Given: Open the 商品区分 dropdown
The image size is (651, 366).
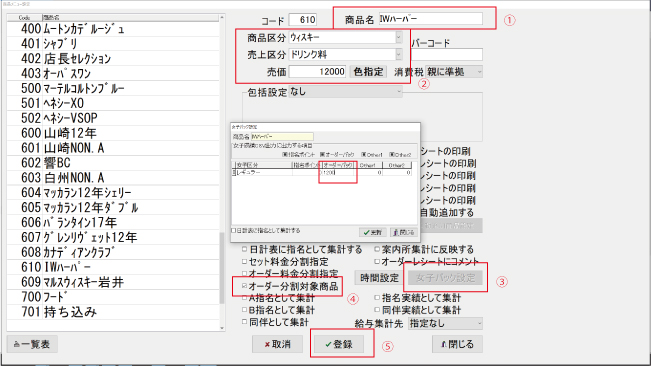Looking at the screenshot, I should pos(345,37).
